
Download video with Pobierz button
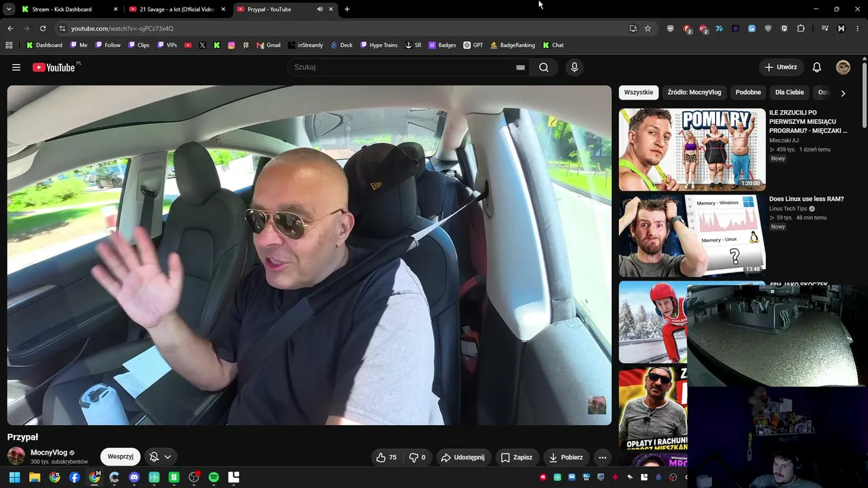[x=566, y=457]
